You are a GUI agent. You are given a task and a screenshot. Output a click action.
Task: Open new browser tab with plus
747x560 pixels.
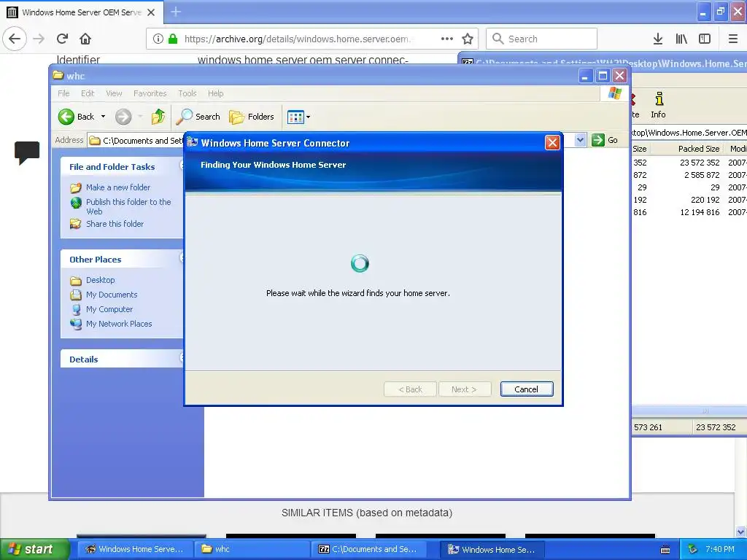(x=176, y=12)
